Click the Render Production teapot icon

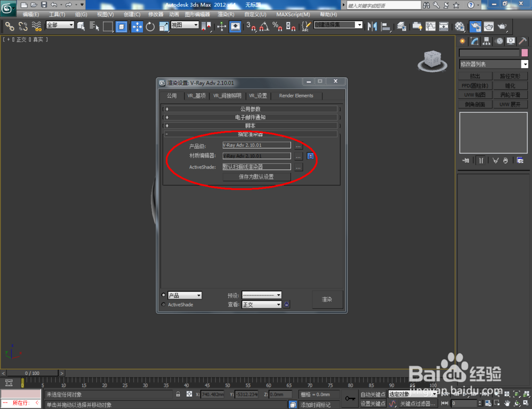tap(502, 26)
